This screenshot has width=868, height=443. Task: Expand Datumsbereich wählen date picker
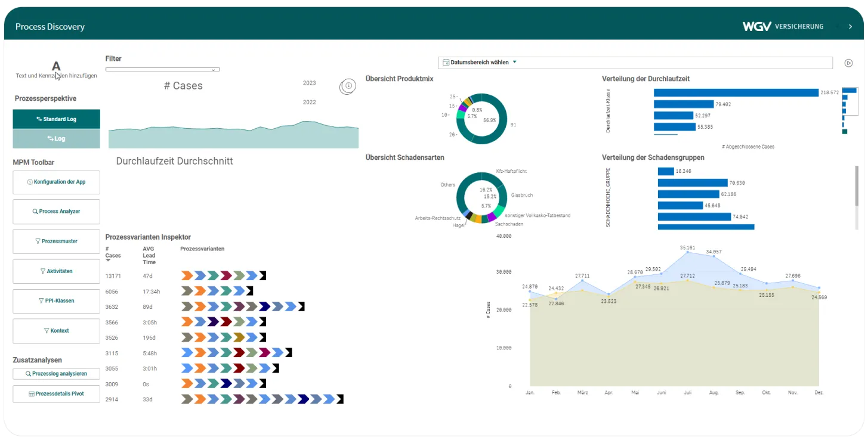(x=635, y=62)
